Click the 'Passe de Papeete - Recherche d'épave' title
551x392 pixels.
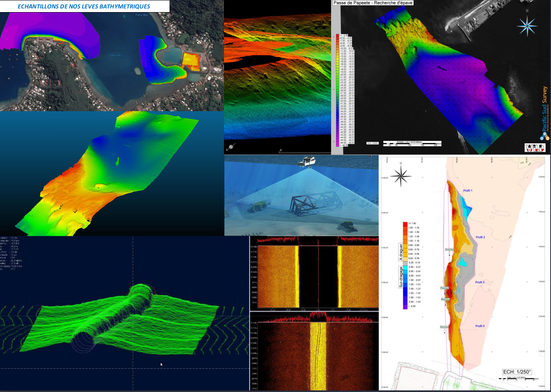pyautogui.click(x=368, y=3)
